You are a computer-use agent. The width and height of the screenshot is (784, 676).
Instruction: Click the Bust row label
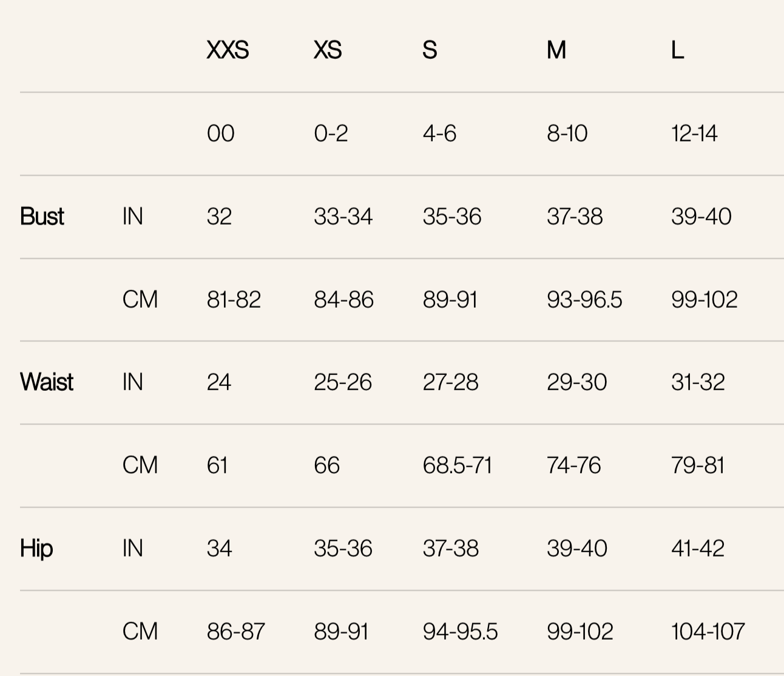pyautogui.click(x=42, y=217)
